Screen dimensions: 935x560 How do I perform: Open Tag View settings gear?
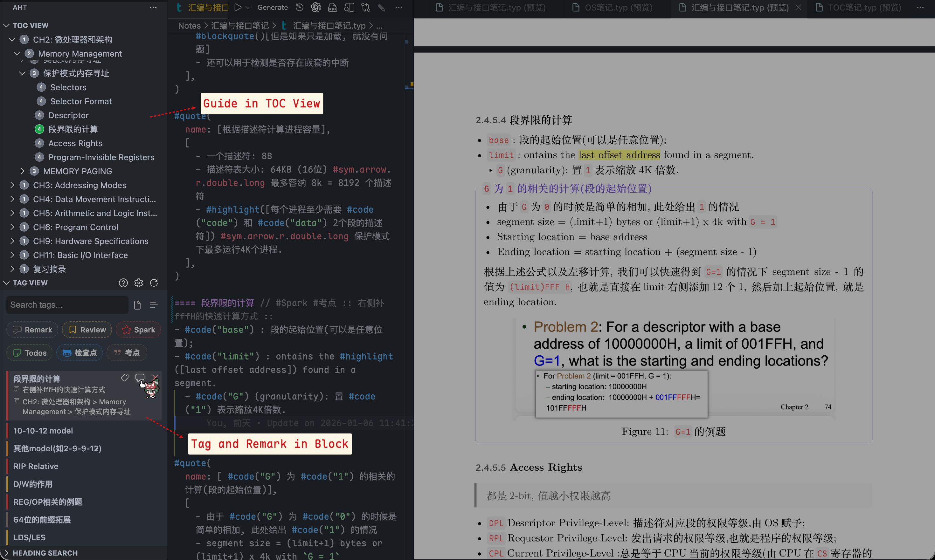pos(139,283)
